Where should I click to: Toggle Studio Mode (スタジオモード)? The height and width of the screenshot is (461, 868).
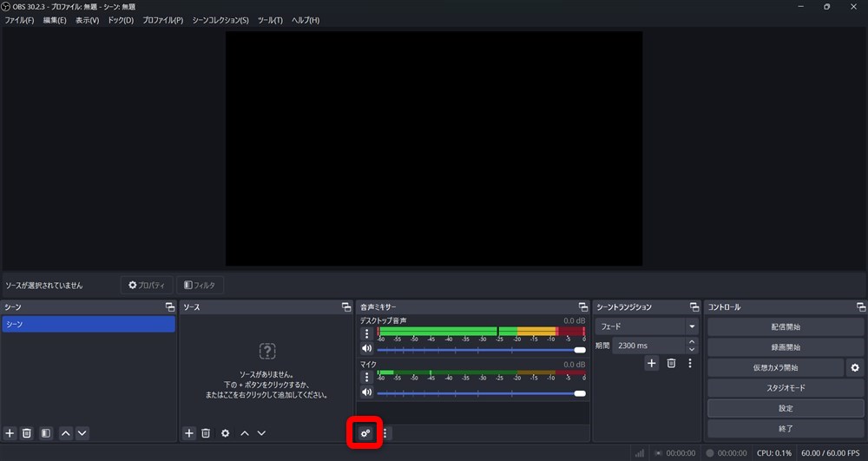point(786,388)
